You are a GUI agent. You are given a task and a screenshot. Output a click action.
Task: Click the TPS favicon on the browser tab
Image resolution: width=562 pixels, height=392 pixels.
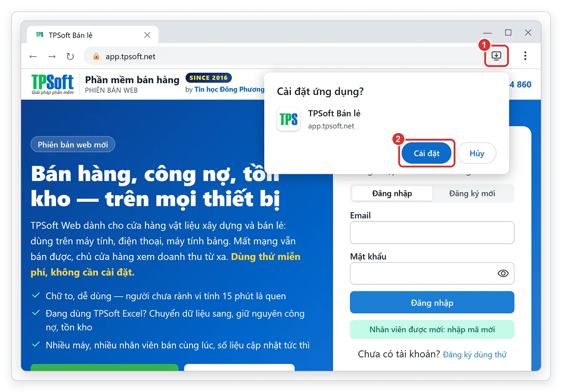(40, 35)
